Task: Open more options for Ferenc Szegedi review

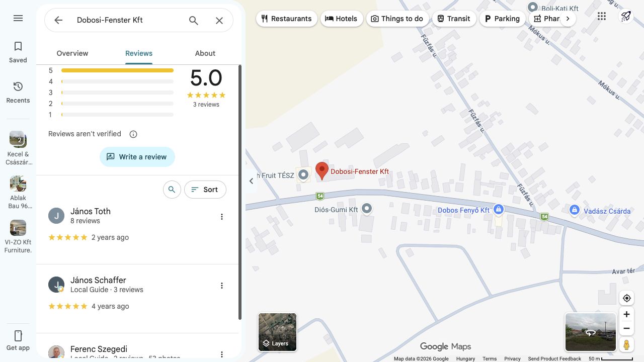Action: (x=222, y=354)
